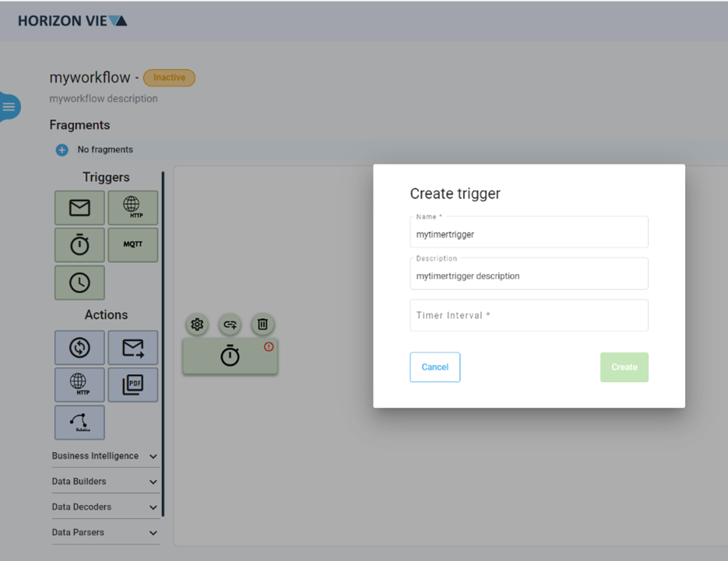
Task: Select the PDF action icon
Action: click(132, 384)
